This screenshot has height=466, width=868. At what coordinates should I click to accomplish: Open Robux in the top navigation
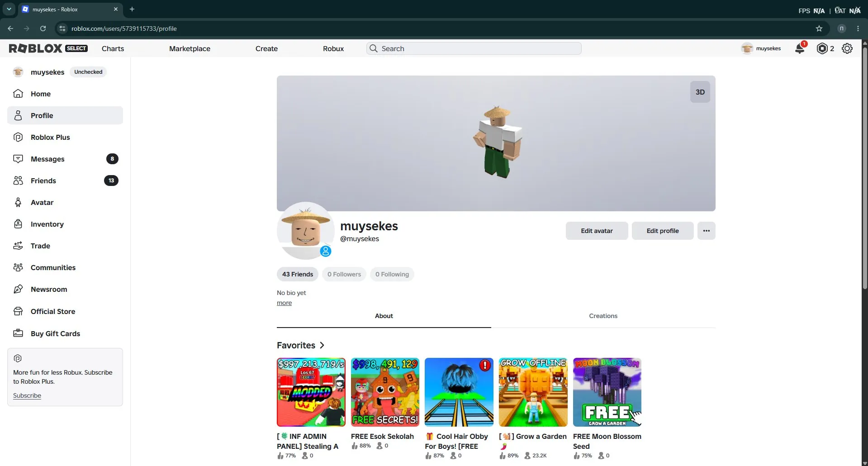click(333, 48)
